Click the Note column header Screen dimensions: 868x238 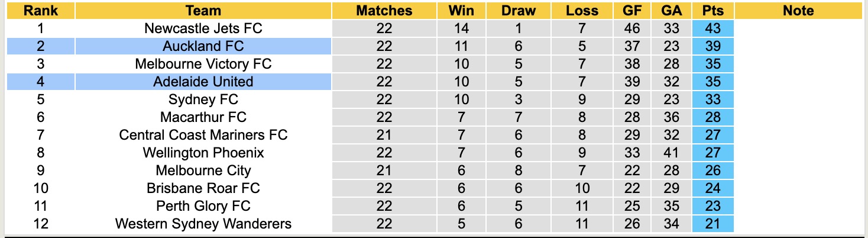click(x=798, y=11)
